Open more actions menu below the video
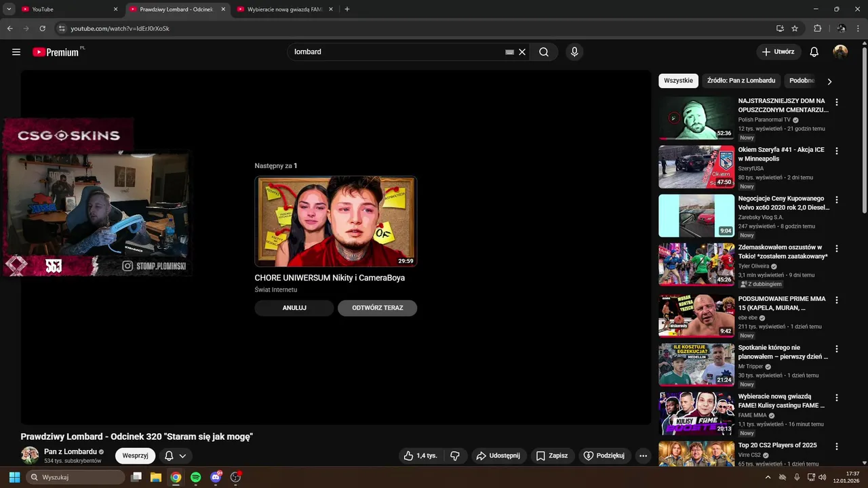 (644, 456)
